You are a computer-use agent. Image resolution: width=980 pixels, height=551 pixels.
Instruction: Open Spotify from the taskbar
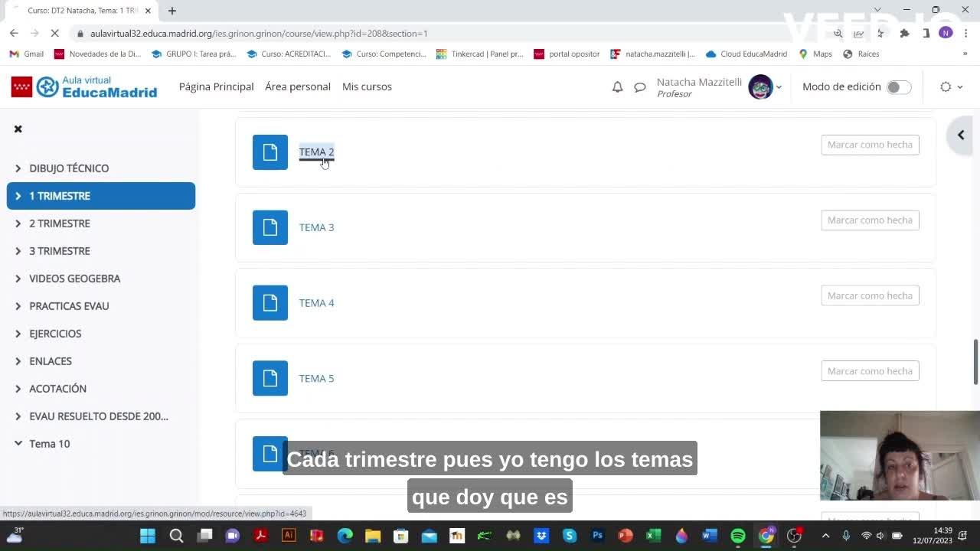tap(738, 536)
